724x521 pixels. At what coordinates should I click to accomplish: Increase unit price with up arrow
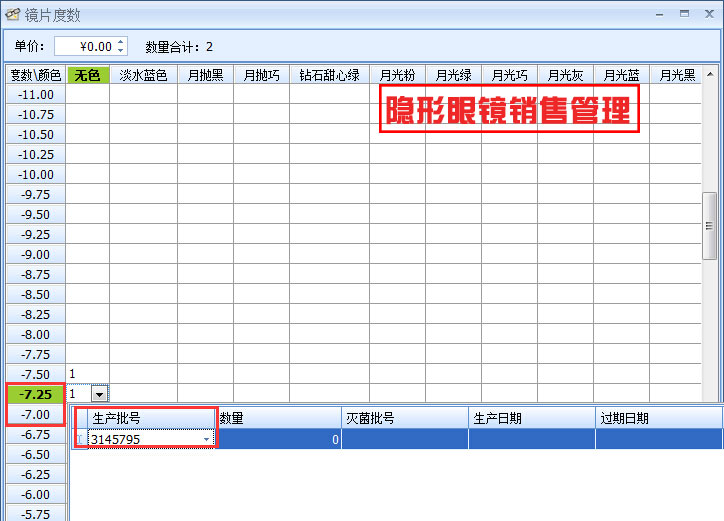click(x=121, y=42)
